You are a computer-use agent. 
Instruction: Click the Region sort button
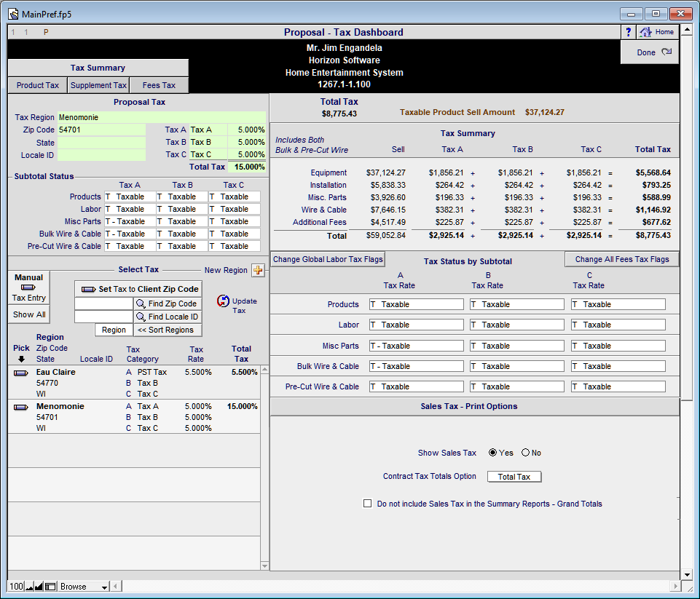coord(114,330)
